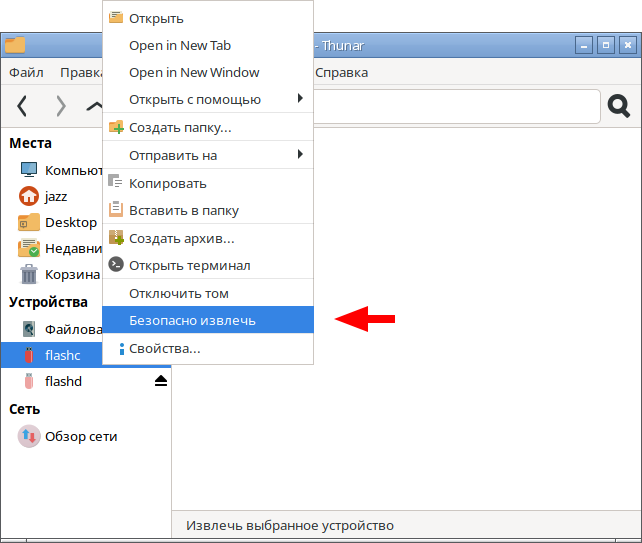This screenshot has height=543, width=642.
Task: Expand the Отправить на submenu arrow
Action: pyautogui.click(x=300, y=154)
